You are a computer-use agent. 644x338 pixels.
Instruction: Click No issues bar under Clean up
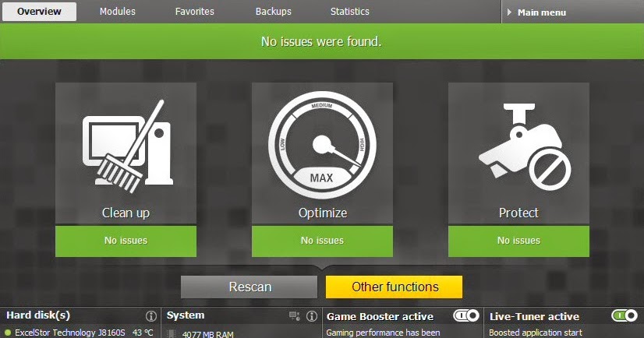pyautogui.click(x=126, y=241)
